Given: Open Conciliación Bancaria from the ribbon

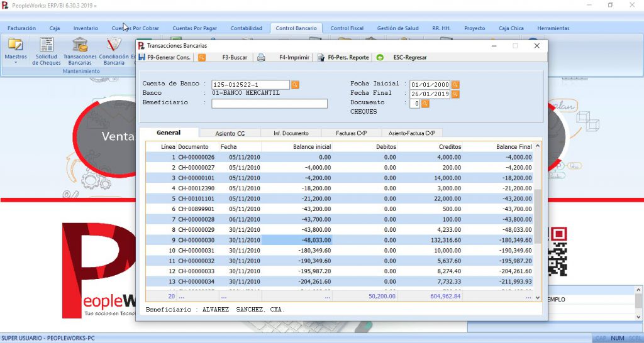Looking at the screenshot, I should coord(114,51).
